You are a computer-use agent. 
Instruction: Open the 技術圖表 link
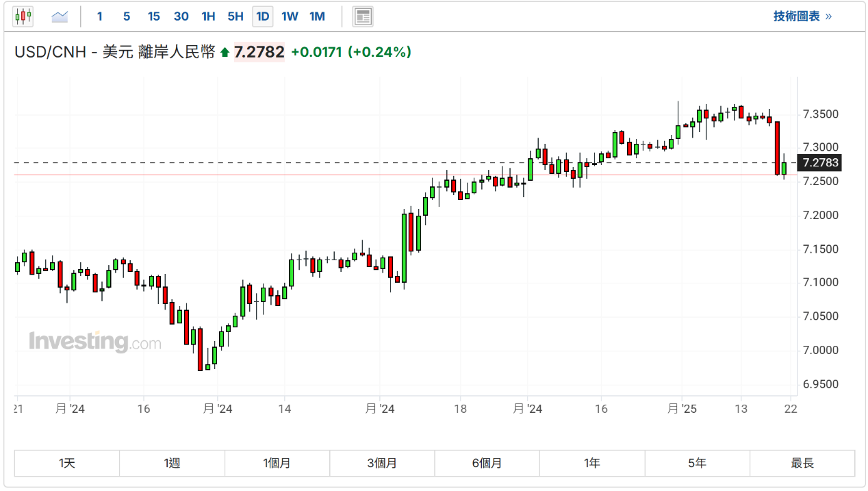coord(802,16)
